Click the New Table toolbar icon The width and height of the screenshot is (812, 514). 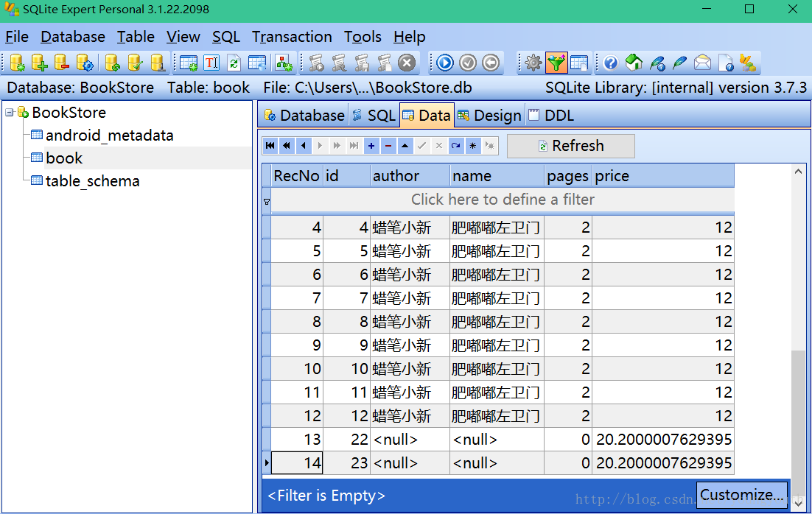coord(189,63)
